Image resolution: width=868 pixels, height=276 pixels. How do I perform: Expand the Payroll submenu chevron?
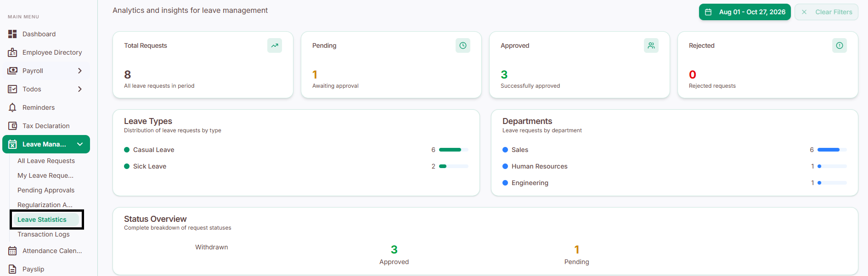click(80, 71)
